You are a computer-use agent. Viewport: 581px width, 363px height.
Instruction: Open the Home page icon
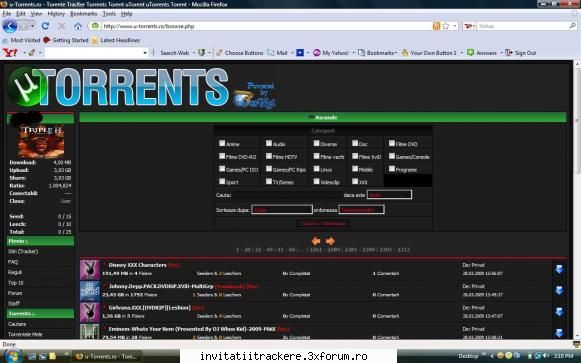[78, 26]
